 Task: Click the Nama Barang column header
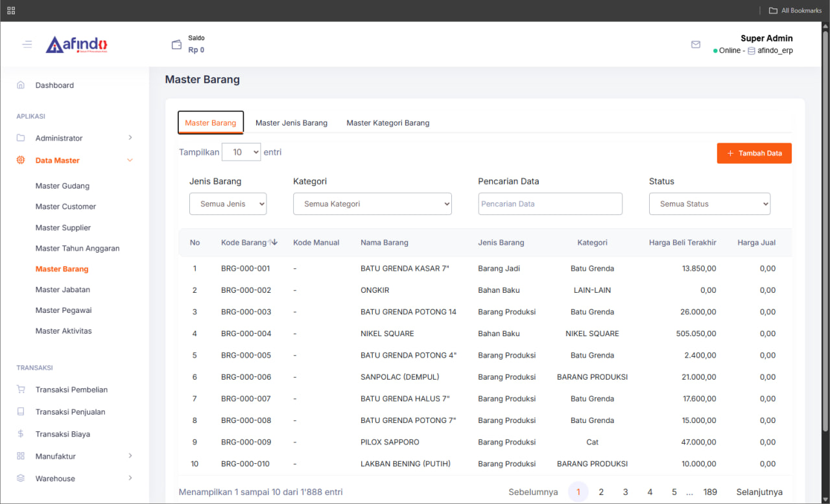point(385,242)
